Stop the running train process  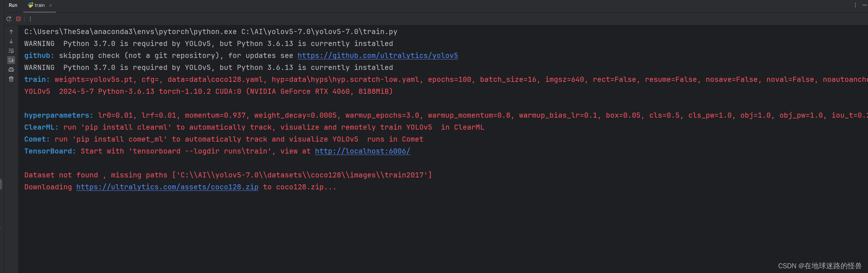click(18, 19)
